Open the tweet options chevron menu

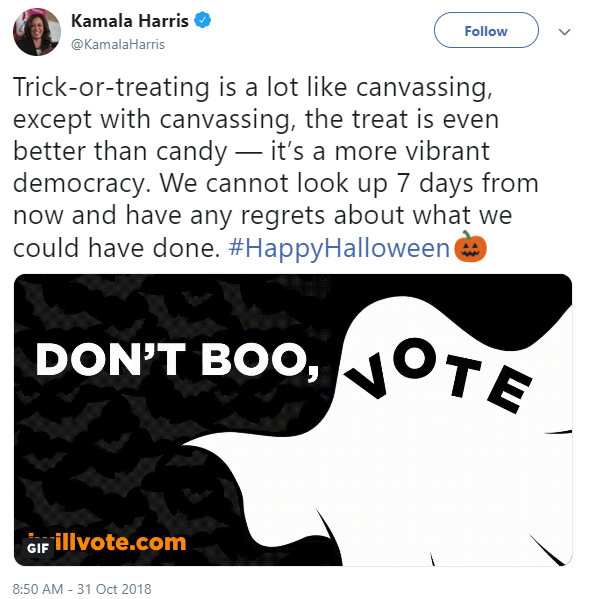[564, 32]
